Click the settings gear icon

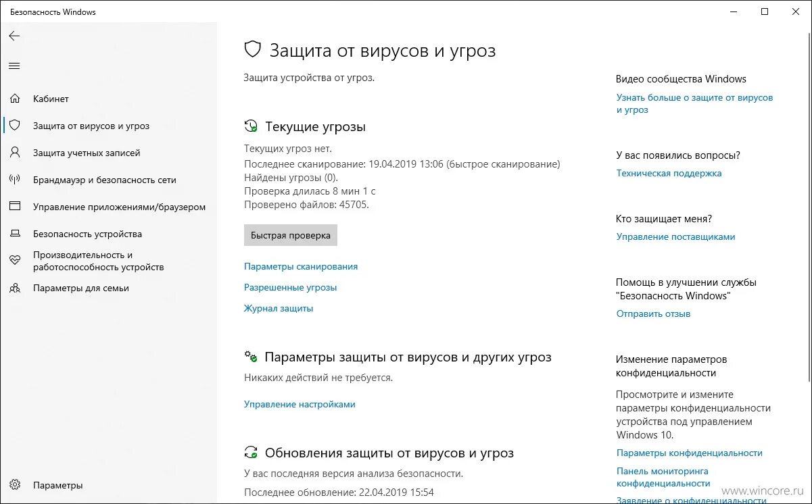pos(15,485)
